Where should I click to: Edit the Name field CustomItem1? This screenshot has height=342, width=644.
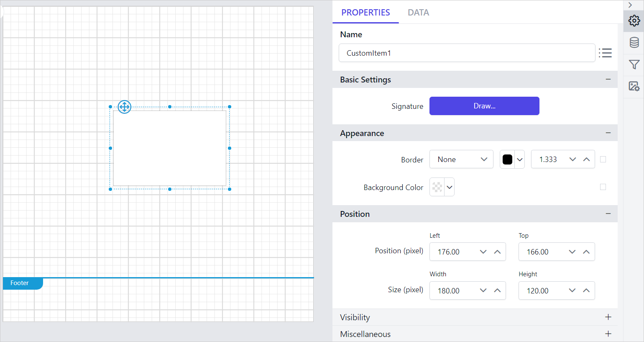[467, 53]
